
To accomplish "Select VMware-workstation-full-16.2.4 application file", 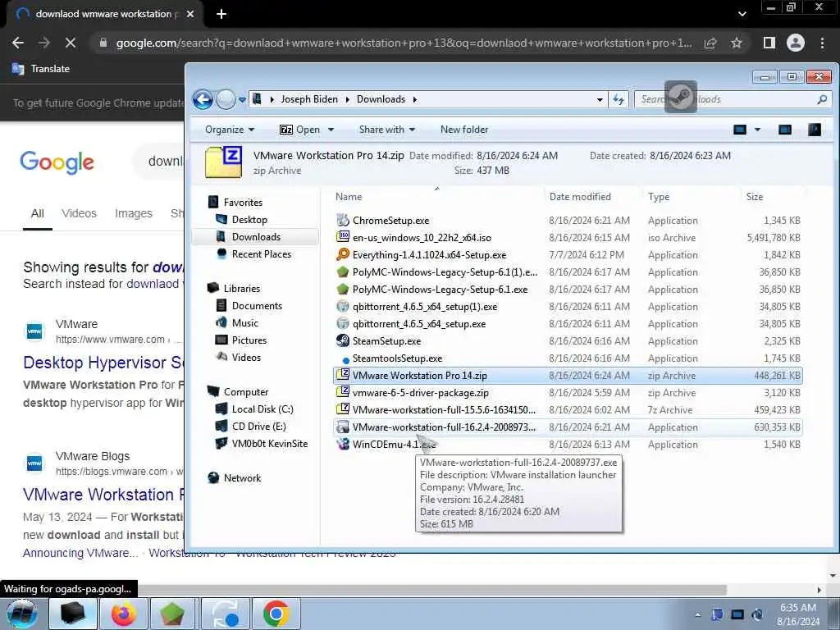I will 444,427.
